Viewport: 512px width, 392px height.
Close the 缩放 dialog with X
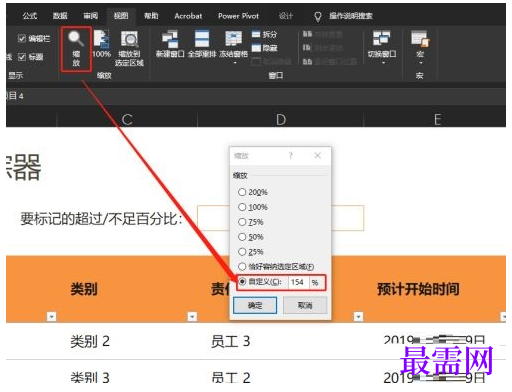tap(317, 155)
